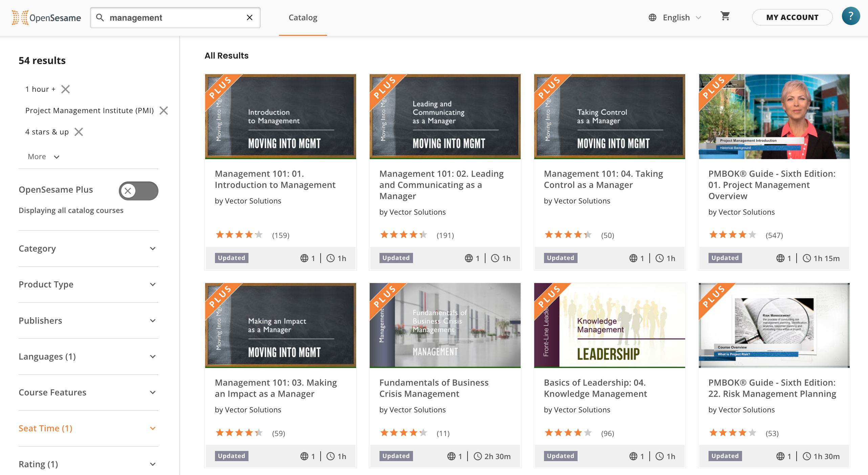Open Basics of Leadership: 04. Knowledge Management title
This screenshot has width=868, height=475.
pyautogui.click(x=595, y=388)
